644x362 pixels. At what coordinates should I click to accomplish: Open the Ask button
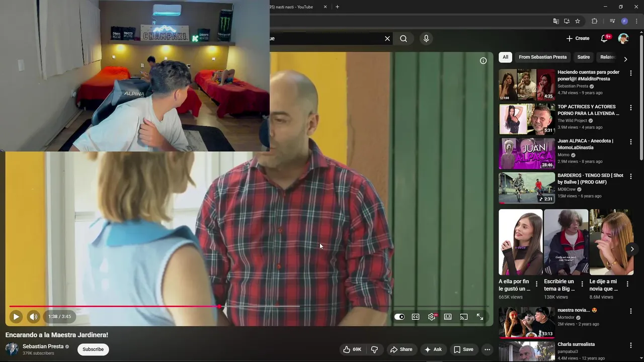coord(433,349)
